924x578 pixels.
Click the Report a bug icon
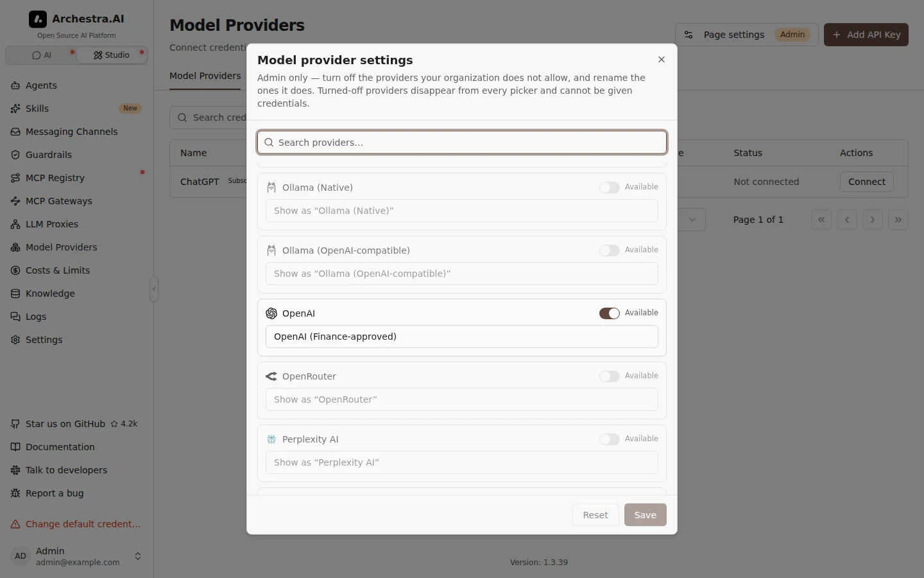tap(15, 493)
